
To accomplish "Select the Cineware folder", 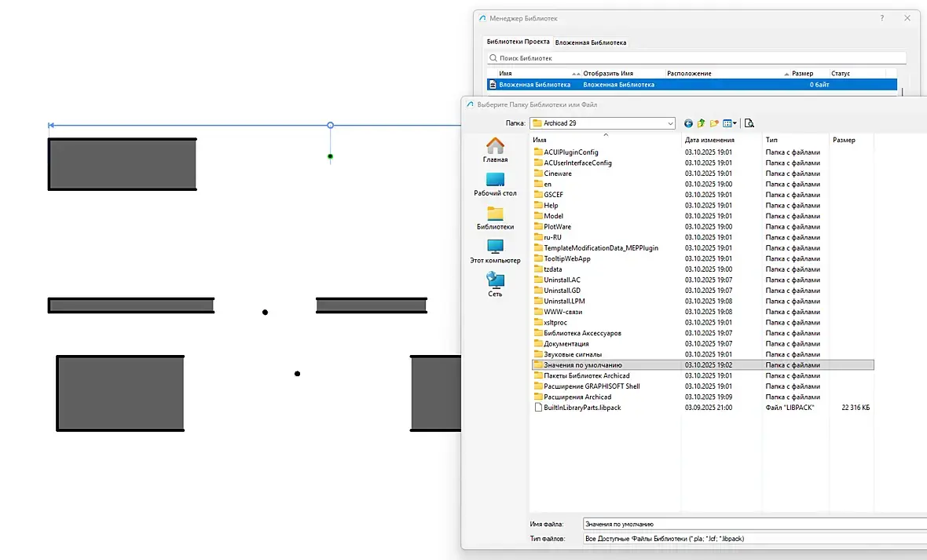I will [552, 174].
